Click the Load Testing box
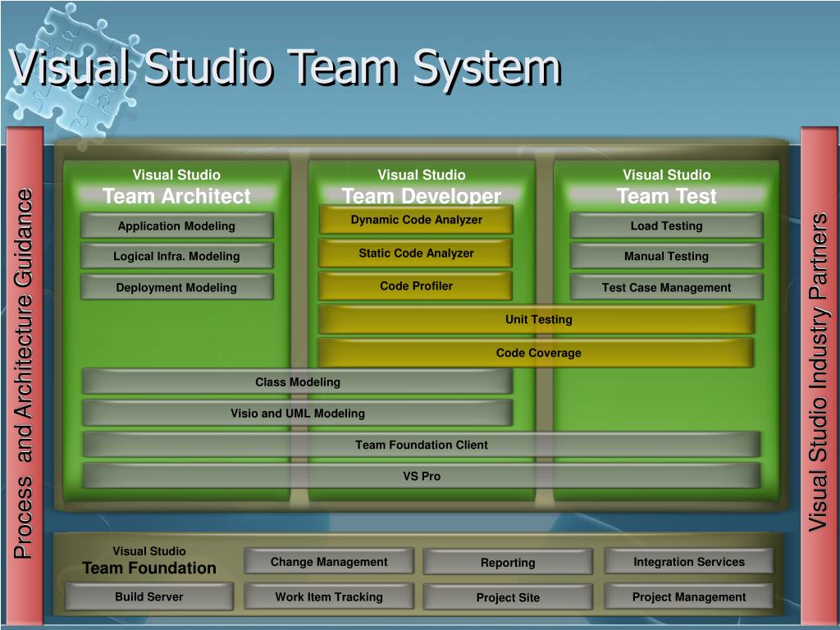Screen dimensions: 840x630 point(666,226)
